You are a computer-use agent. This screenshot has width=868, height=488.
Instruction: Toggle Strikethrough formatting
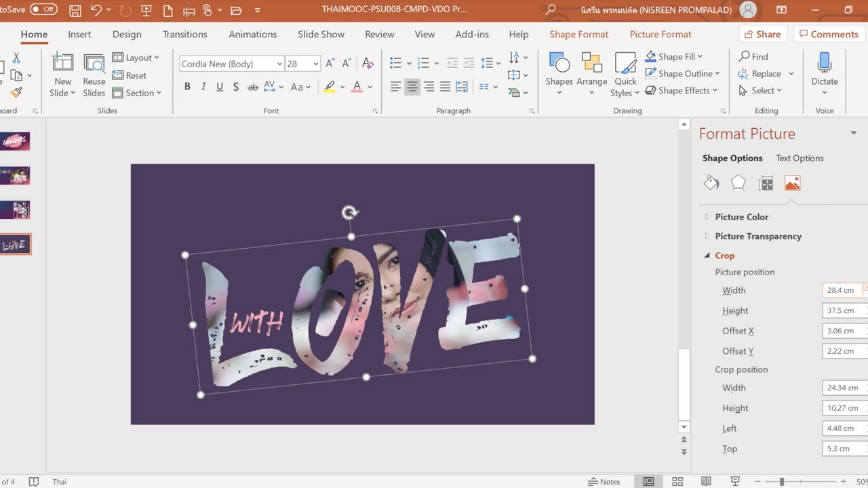[252, 87]
